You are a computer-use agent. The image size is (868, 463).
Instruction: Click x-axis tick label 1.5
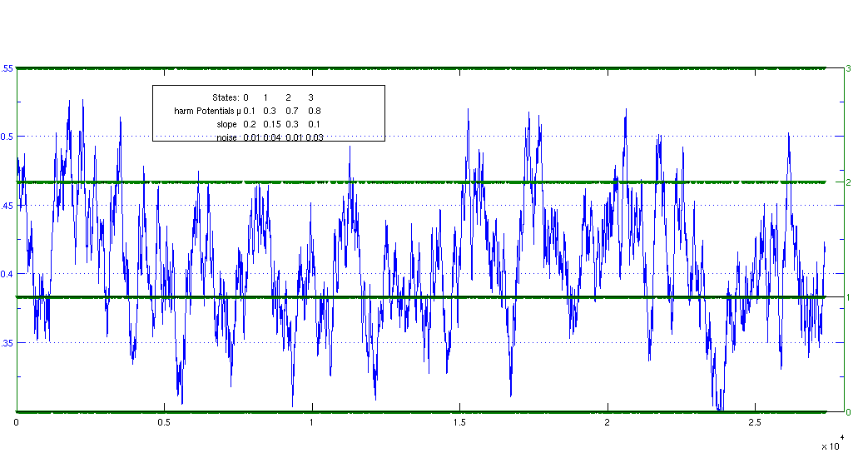click(459, 422)
